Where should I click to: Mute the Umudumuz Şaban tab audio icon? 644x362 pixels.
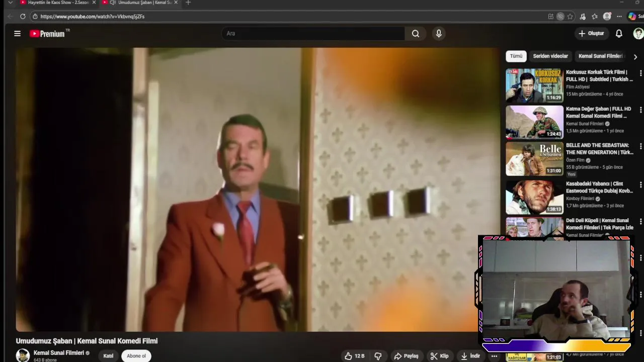click(112, 3)
